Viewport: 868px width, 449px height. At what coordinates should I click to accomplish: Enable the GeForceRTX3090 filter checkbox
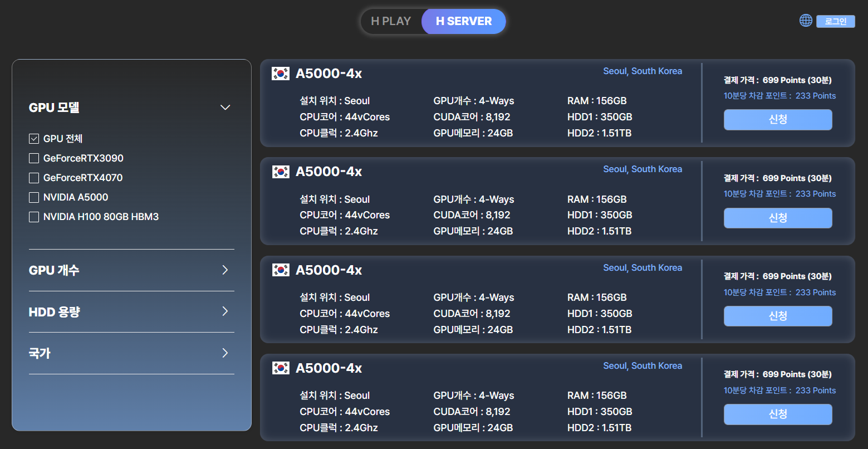point(34,158)
